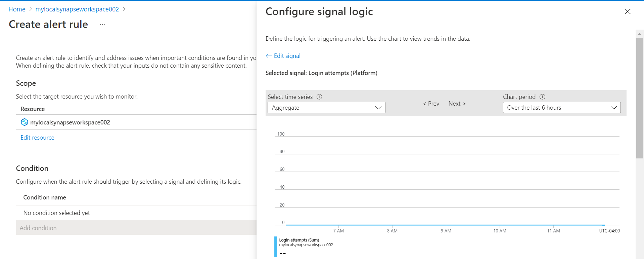Click the Login attempts legend color bar
Screen dimensions: 644x259
click(276, 247)
